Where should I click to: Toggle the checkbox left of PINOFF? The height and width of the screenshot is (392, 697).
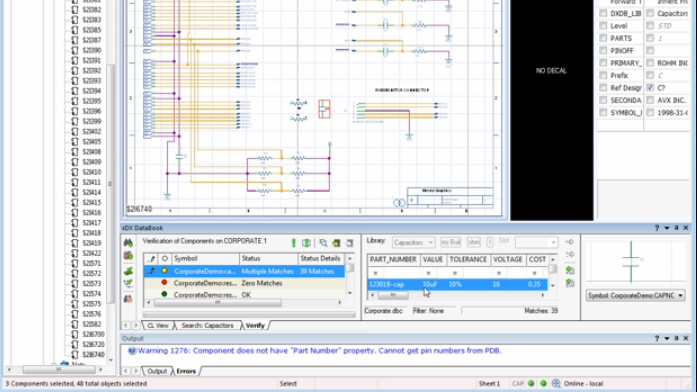(x=603, y=51)
